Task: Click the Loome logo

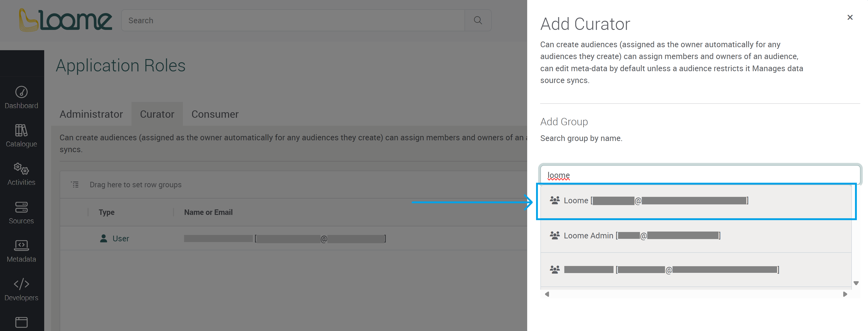Action: (x=65, y=20)
